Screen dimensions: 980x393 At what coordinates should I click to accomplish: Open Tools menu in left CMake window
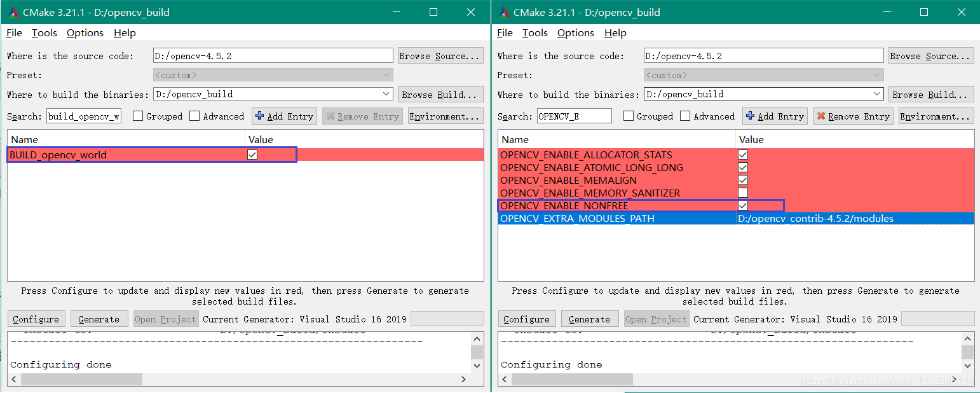(44, 33)
